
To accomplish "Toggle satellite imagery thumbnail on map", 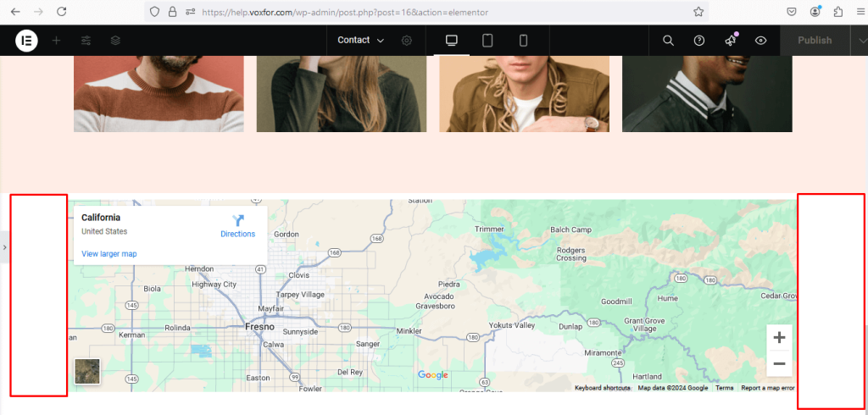I will [87, 371].
